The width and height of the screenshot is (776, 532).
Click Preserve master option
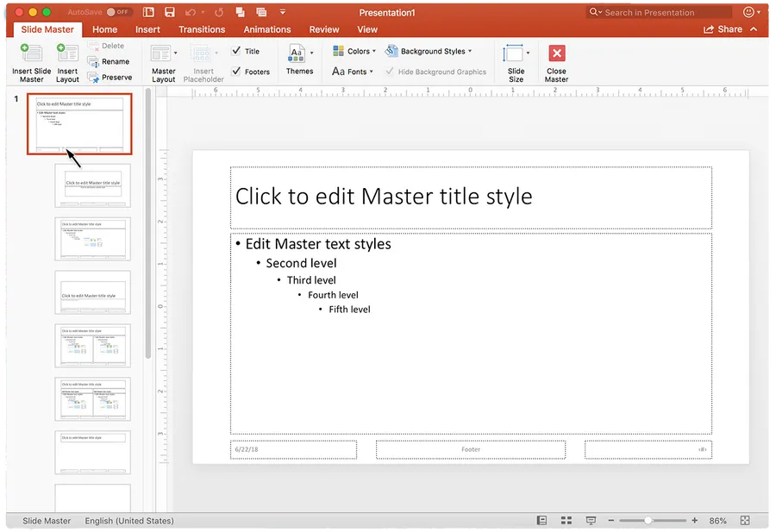point(110,78)
